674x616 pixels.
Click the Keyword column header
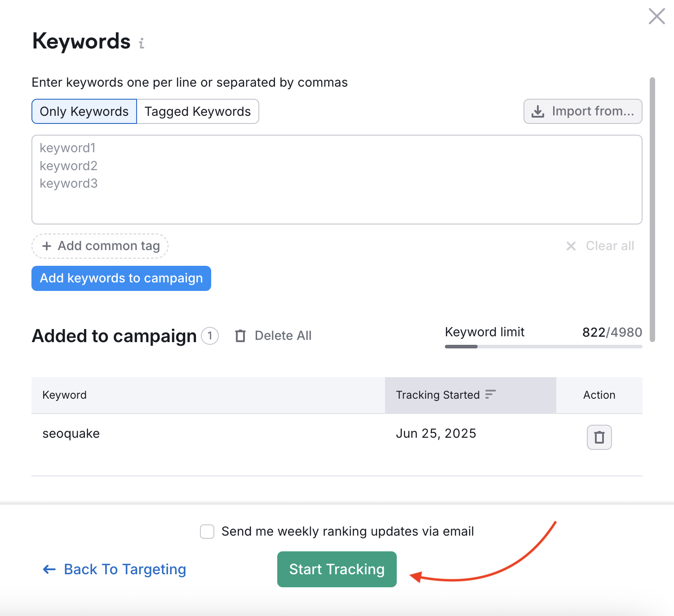[x=65, y=395]
